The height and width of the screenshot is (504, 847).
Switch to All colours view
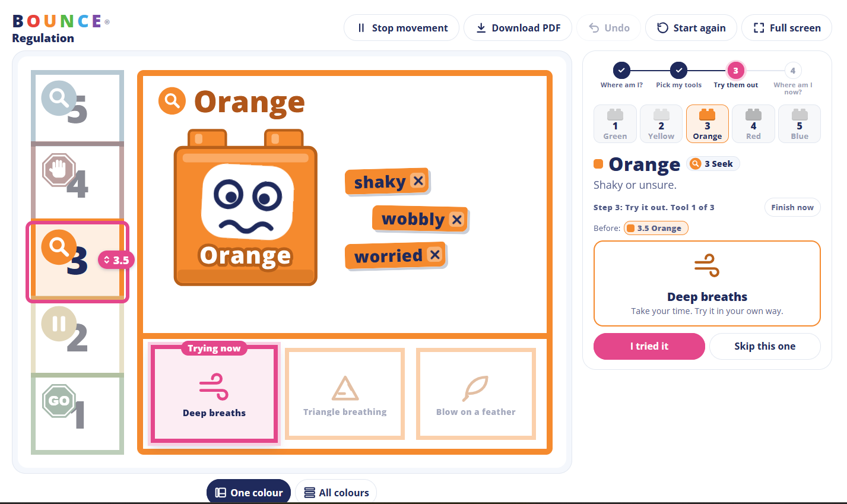336,492
